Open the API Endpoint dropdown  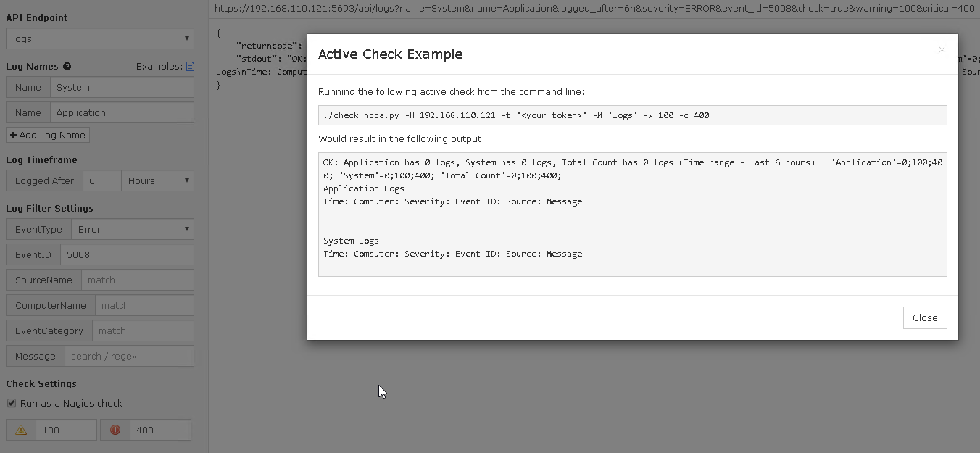pyautogui.click(x=99, y=38)
